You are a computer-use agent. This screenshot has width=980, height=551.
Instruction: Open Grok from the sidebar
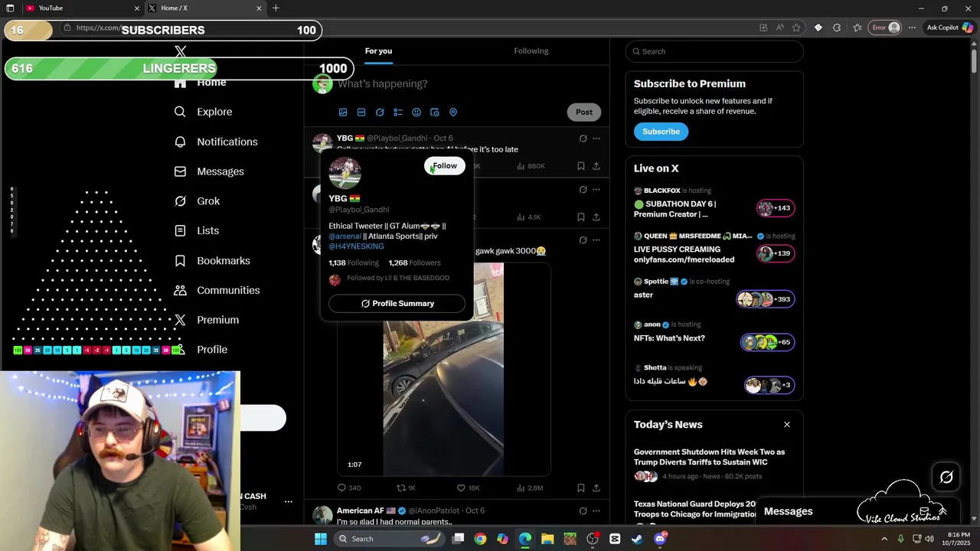197,201
